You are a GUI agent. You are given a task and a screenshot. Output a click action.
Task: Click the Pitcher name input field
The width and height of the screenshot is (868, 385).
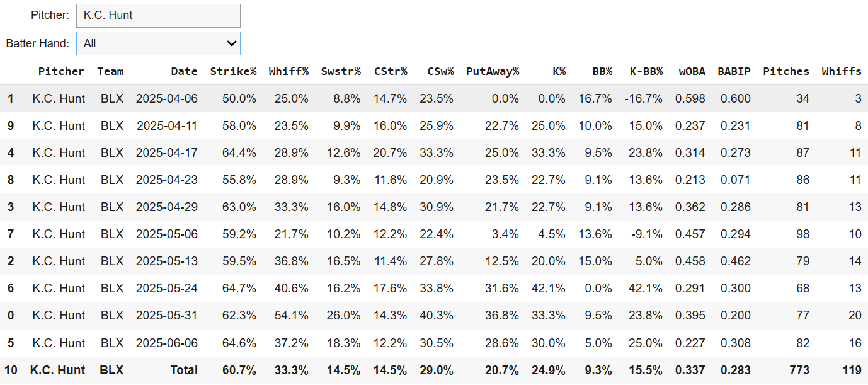pos(158,15)
